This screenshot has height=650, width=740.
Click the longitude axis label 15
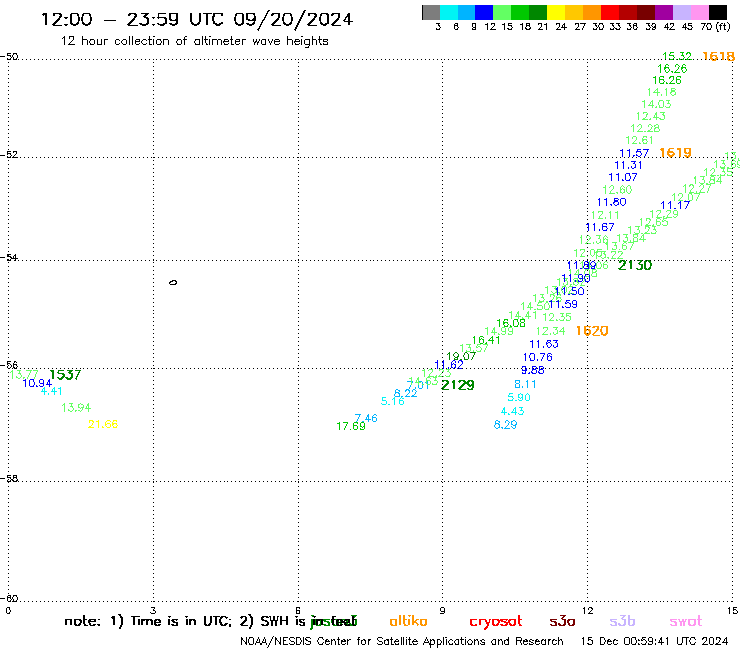[732, 611]
